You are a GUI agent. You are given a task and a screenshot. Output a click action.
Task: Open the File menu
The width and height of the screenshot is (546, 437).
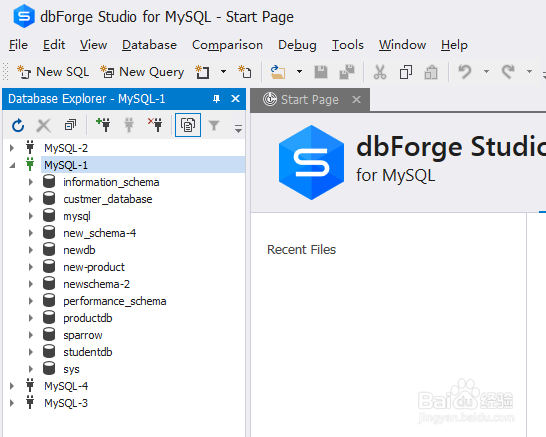click(x=18, y=45)
